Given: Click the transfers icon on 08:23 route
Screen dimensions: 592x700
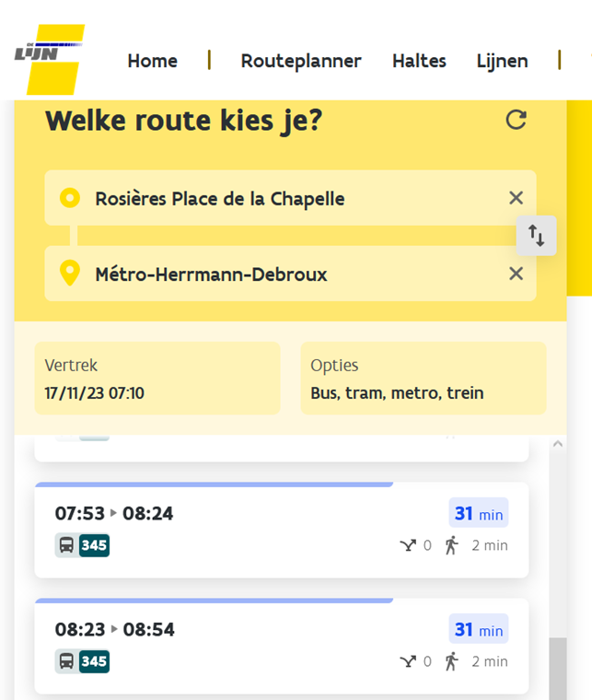Looking at the screenshot, I should 408,661.
